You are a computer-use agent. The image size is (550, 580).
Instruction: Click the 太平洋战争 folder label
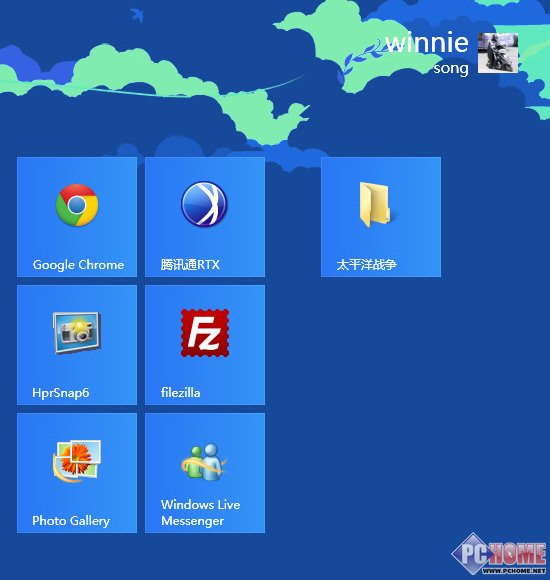[366, 264]
